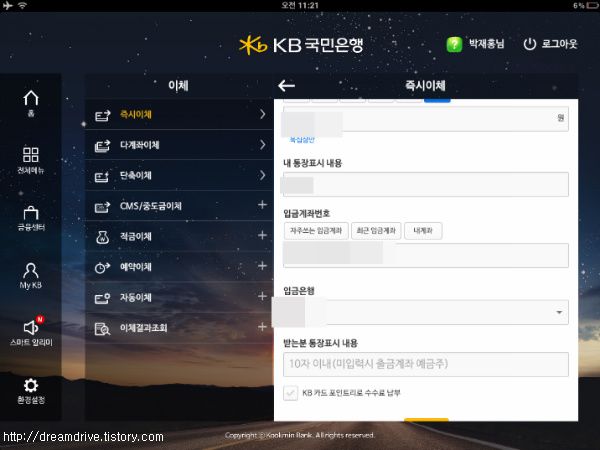Check KB 카드 포인트리로 수수료 납부 box
The image size is (600, 450).
point(290,393)
